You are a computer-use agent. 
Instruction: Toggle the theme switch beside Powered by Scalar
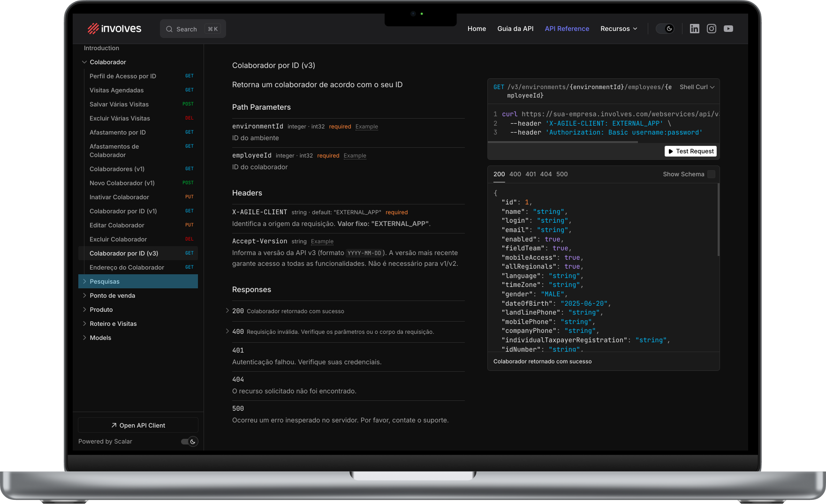[189, 441]
